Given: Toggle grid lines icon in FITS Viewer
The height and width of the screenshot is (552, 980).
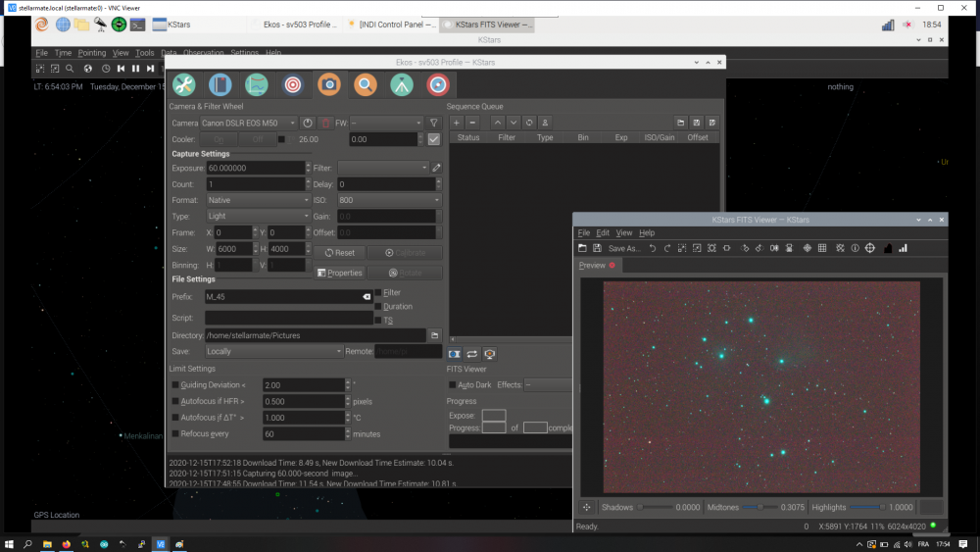Looking at the screenshot, I should (822, 248).
